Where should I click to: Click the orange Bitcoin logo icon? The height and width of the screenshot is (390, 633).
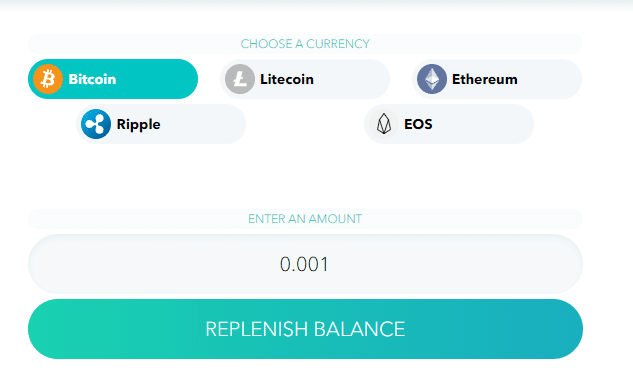click(x=48, y=79)
